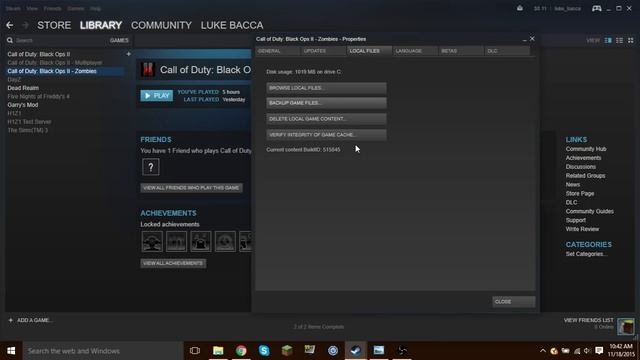
Task: Open the Windows Start button
Action: 11,351
